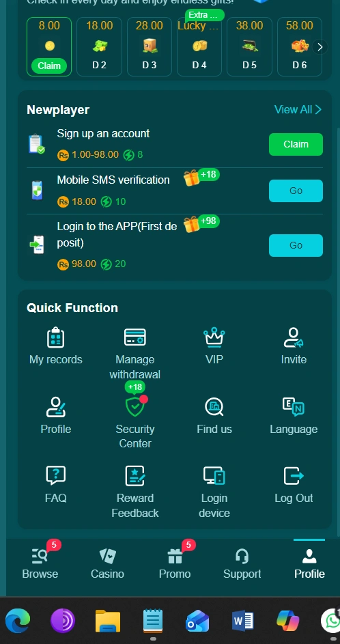The image size is (340, 644).
Task: Open Reward Feedback icon
Action: pos(135,475)
